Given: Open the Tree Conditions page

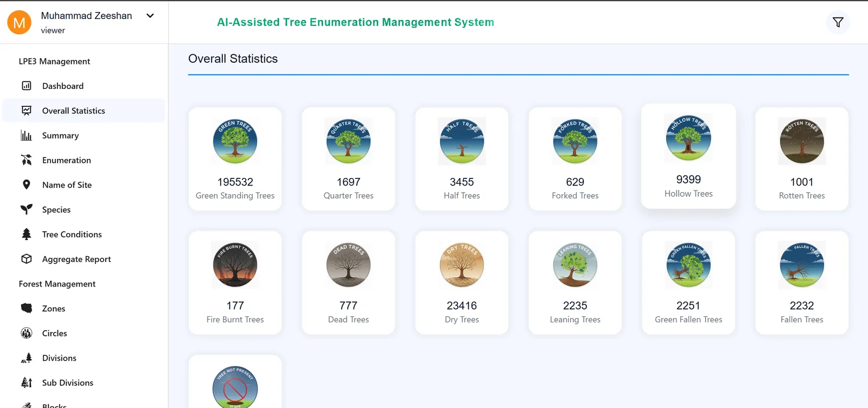Looking at the screenshot, I should pyautogui.click(x=84, y=234).
